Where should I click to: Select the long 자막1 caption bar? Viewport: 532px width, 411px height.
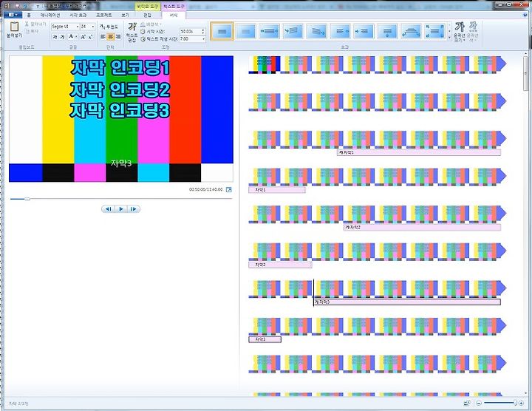tap(419, 152)
